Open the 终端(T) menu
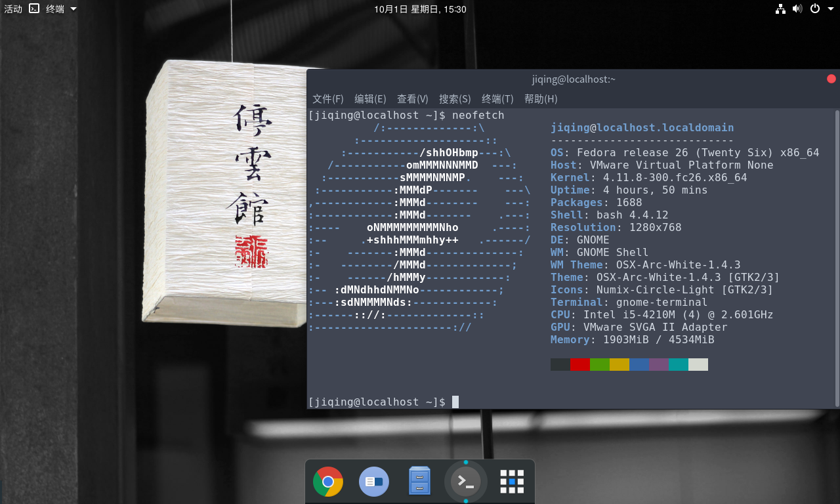Viewport: 840px width, 504px height. click(497, 99)
